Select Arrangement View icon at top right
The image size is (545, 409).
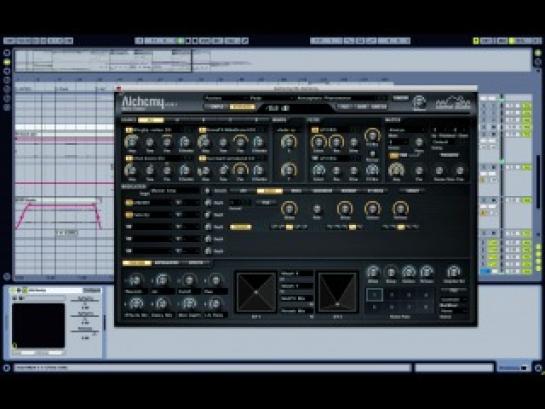click(x=538, y=53)
